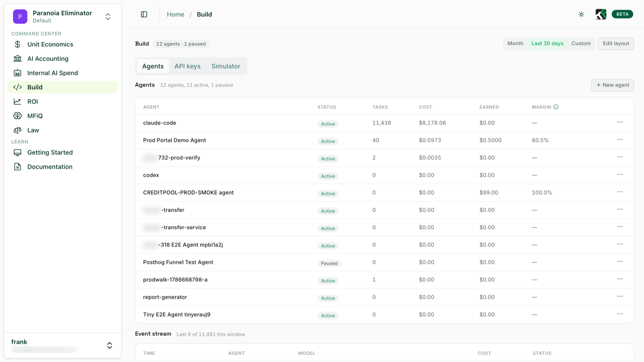Open AI Accounting in sidebar
The width and height of the screenshot is (644, 362).
pos(63,59)
